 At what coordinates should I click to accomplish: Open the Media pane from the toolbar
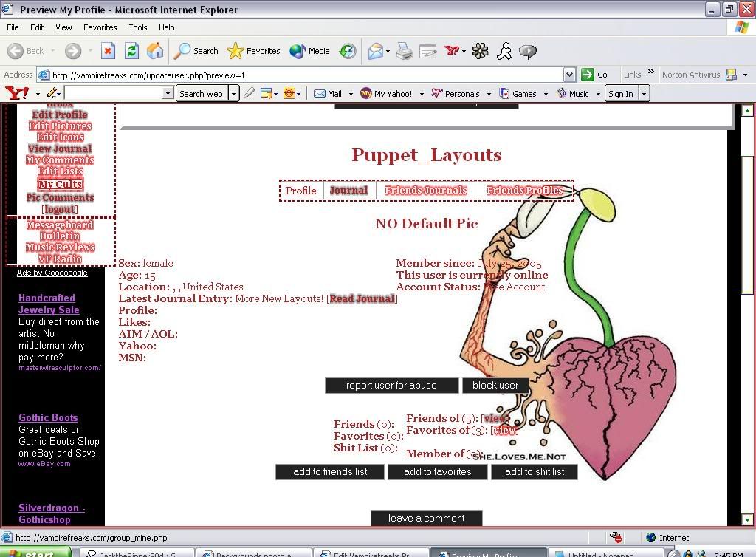coord(309,51)
